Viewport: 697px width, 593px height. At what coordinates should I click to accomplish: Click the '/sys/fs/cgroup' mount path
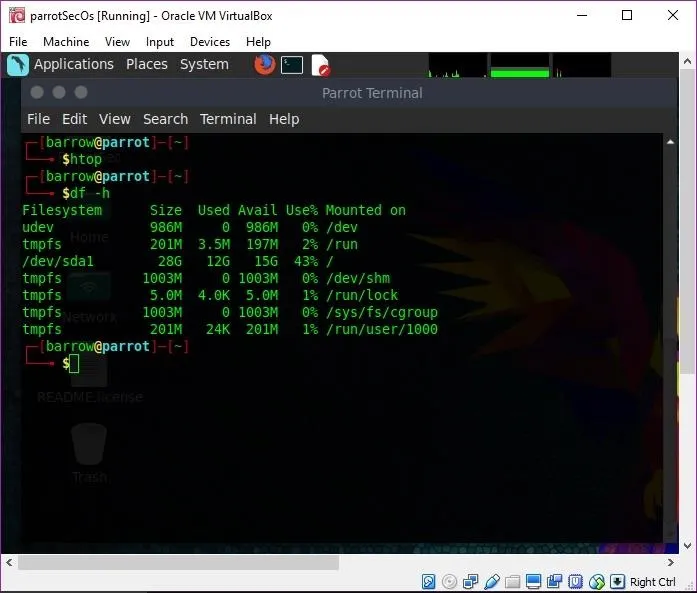[x=382, y=312]
